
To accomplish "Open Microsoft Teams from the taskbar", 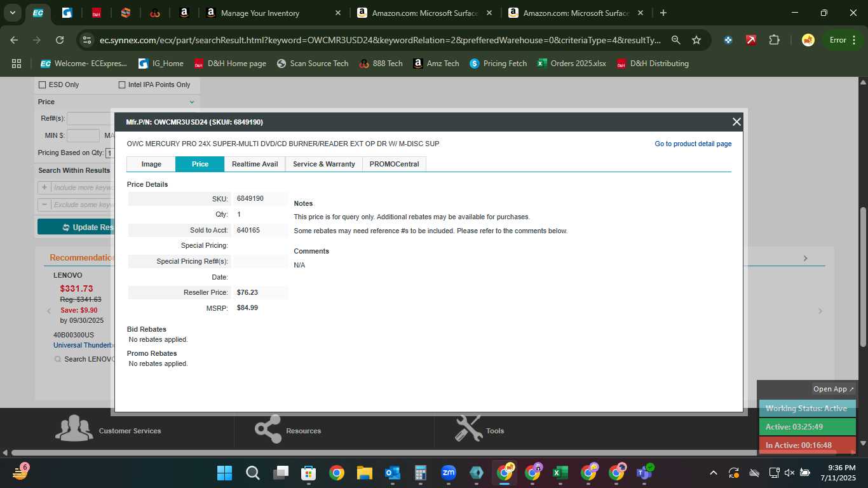I will pos(645,473).
